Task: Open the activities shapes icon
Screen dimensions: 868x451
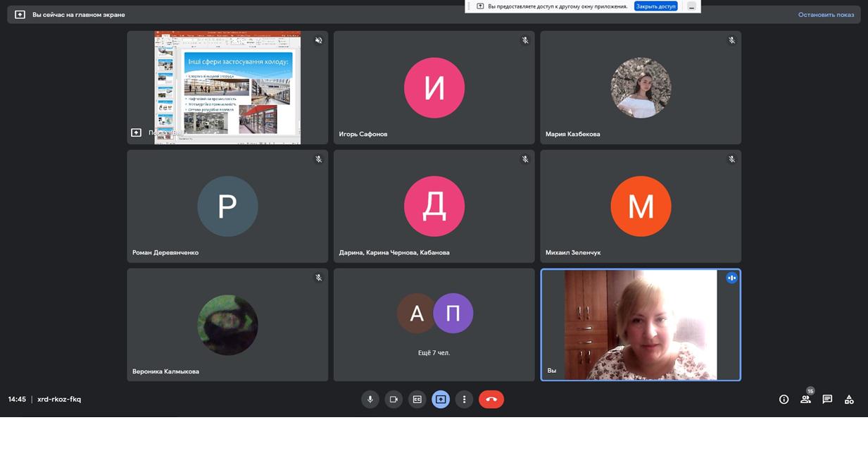Action: click(x=849, y=400)
